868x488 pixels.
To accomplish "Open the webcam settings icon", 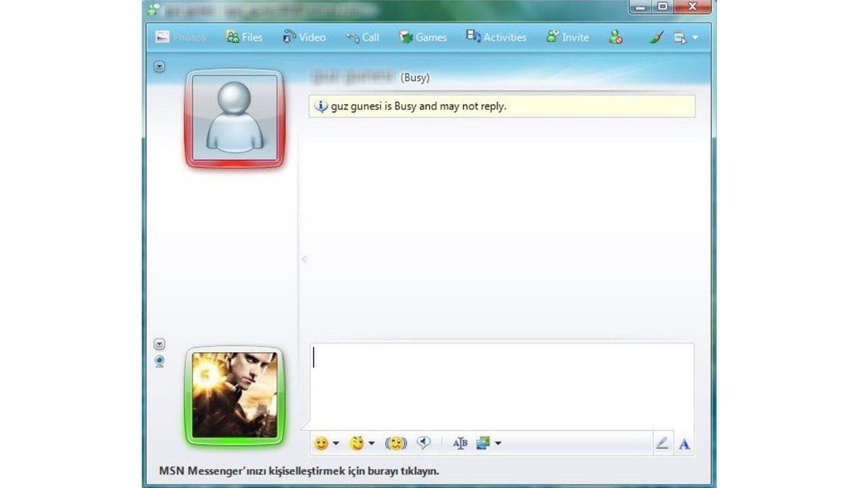I will click(x=160, y=361).
